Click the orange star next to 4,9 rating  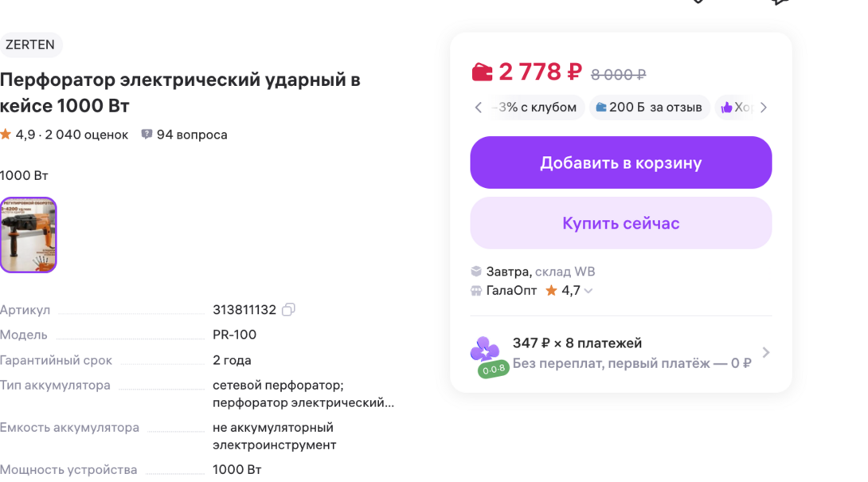6,135
